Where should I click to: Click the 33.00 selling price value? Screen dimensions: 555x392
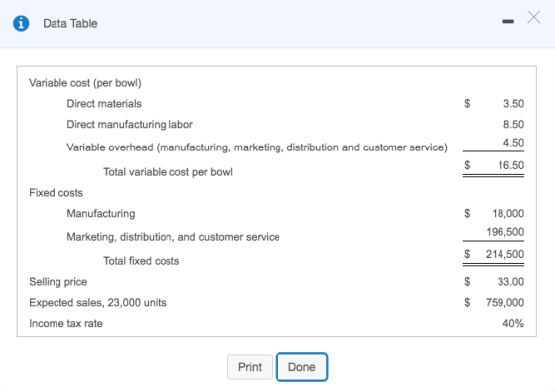tap(510, 282)
